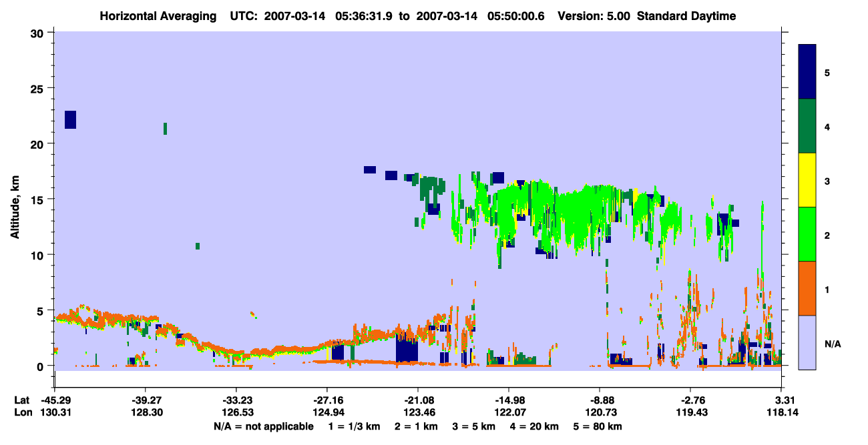868x445 pixels.
Task: Click latitude value -39.27
Action: pyautogui.click(x=145, y=400)
